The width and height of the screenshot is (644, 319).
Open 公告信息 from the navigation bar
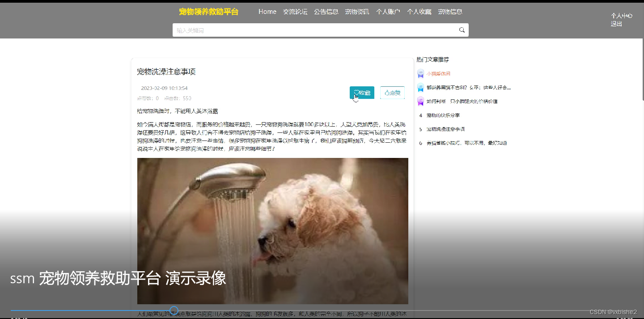click(x=326, y=12)
